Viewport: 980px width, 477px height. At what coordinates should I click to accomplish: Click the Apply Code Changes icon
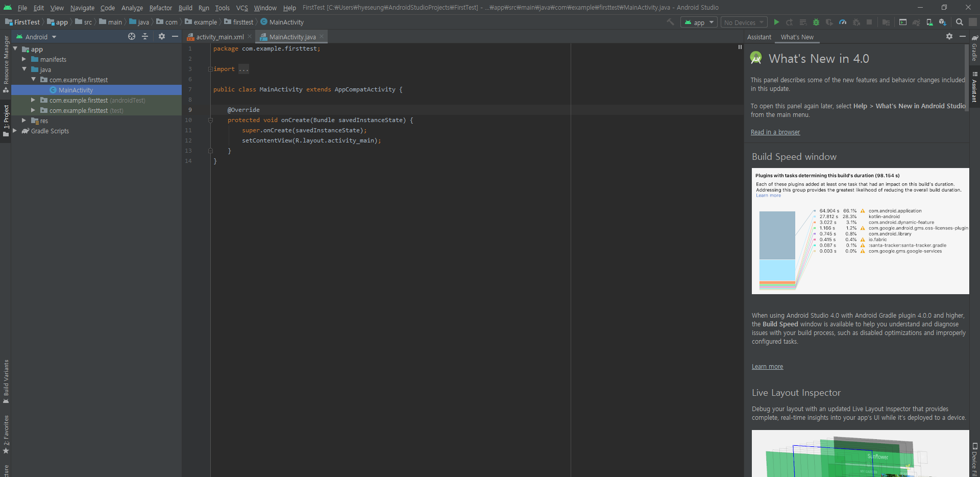coord(803,22)
